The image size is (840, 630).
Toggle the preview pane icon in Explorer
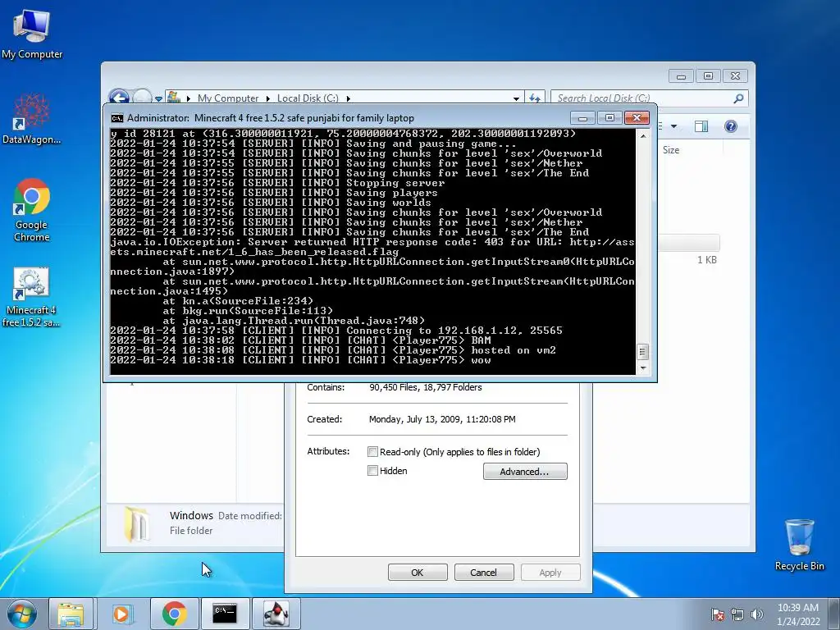(701, 126)
